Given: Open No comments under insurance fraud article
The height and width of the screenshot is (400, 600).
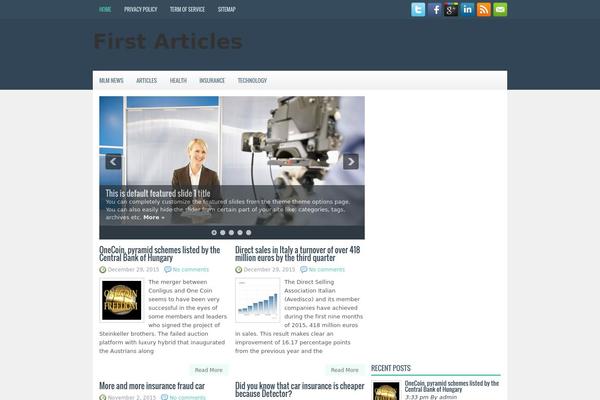Looking at the screenshot, I should [x=187, y=398].
